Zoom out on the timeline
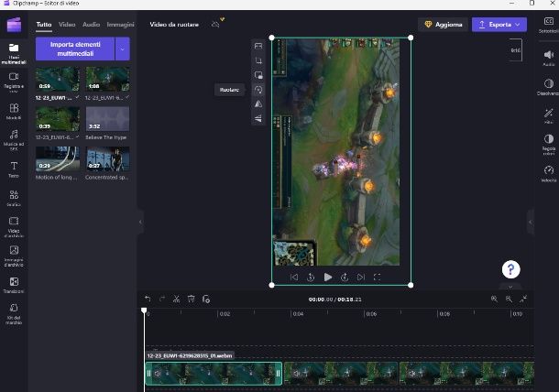559x392 pixels. point(509,299)
